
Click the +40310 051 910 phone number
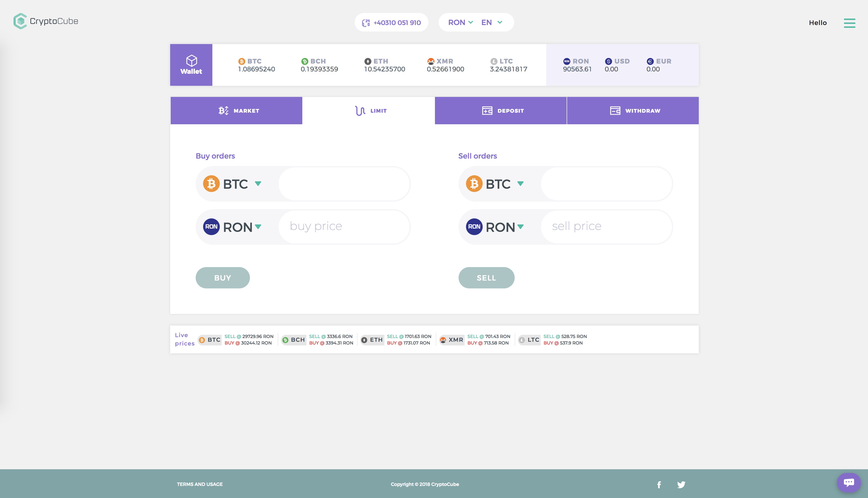click(x=397, y=22)
